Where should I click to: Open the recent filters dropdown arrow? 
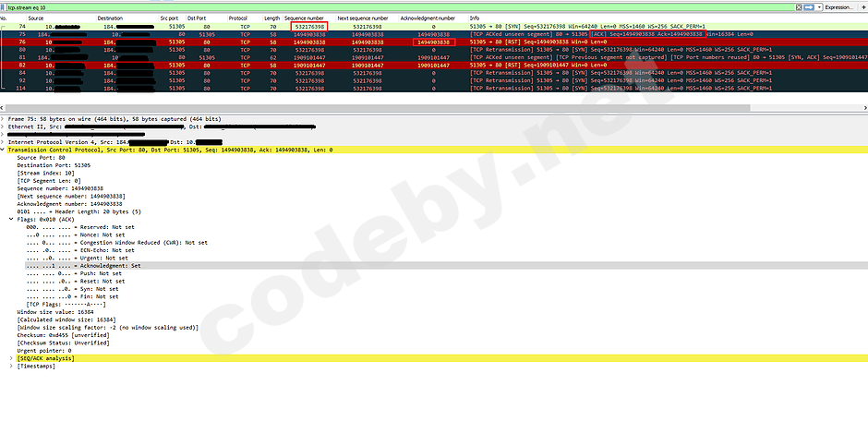818,7
